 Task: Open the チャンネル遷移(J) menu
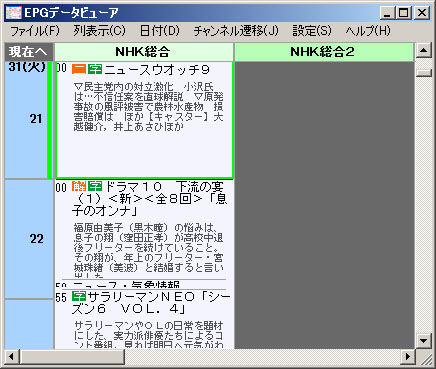[x=236, y=31]
